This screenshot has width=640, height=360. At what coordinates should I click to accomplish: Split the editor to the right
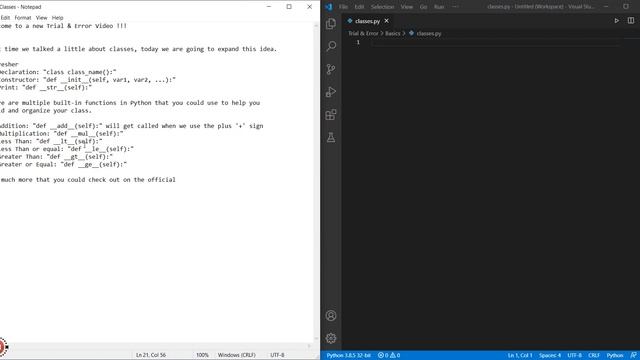pos(631,21)
